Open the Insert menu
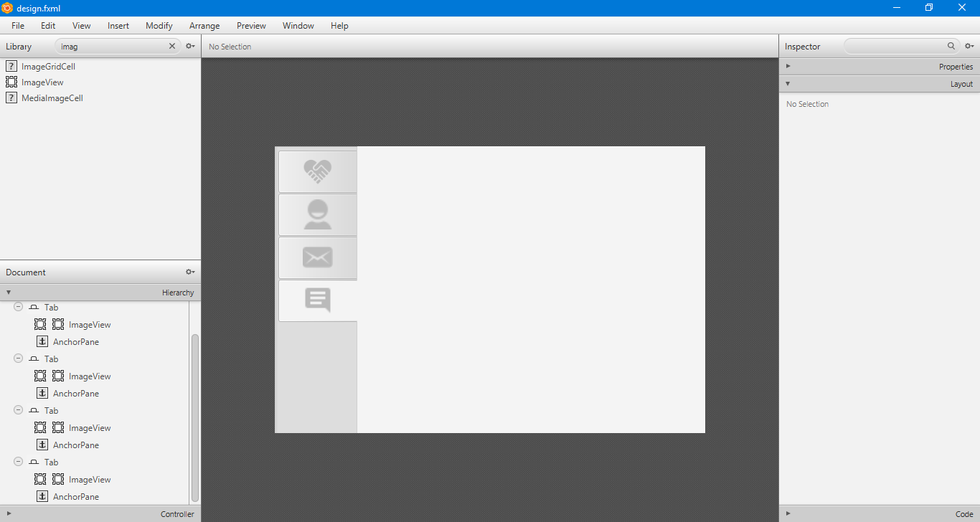980x522 pixels. click(118, 25)
